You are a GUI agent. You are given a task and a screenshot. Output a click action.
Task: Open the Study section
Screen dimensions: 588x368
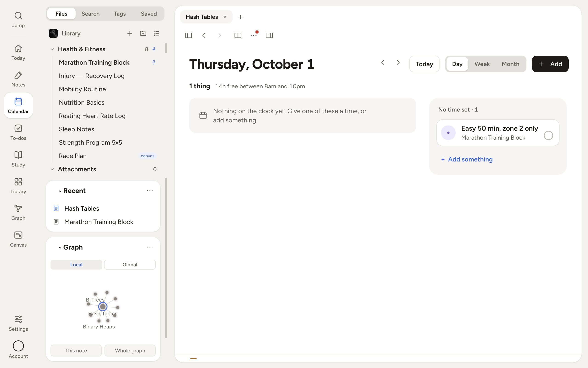(x=18, y=159)
